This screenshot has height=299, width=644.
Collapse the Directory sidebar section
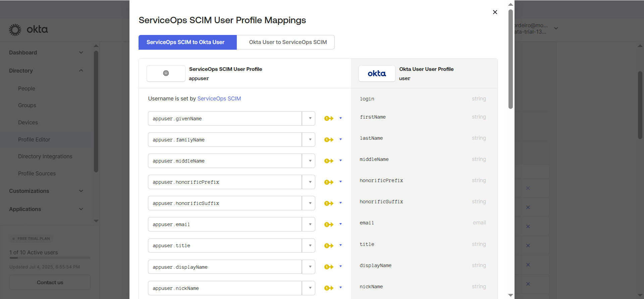[x=81, y=71]
